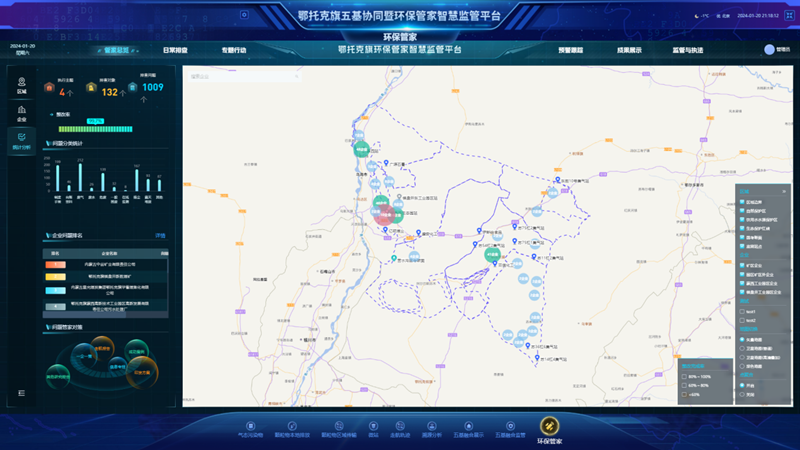Select the 关闭 radio option
This screenshot has height=450, width=800.
click(741, 395)
